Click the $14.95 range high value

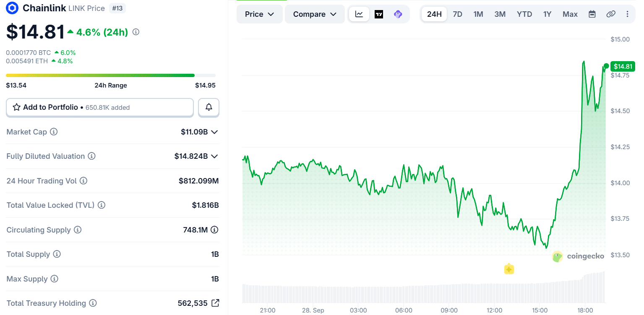[205, 85]
